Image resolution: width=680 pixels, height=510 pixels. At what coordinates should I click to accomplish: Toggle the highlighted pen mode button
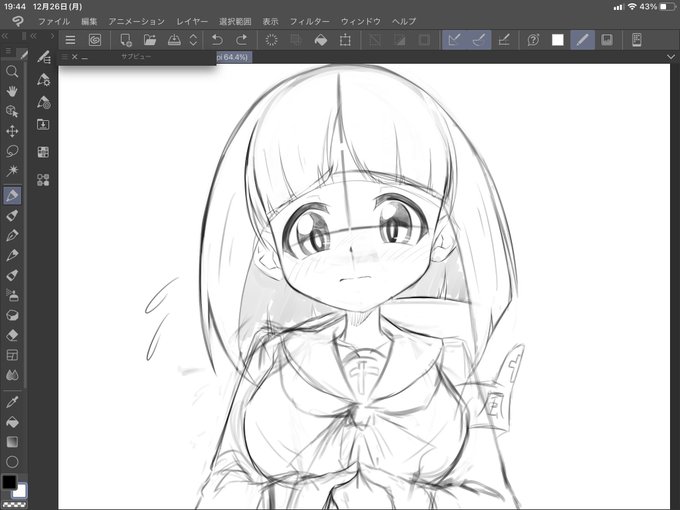pyautogui.click(x=582, y=40)
